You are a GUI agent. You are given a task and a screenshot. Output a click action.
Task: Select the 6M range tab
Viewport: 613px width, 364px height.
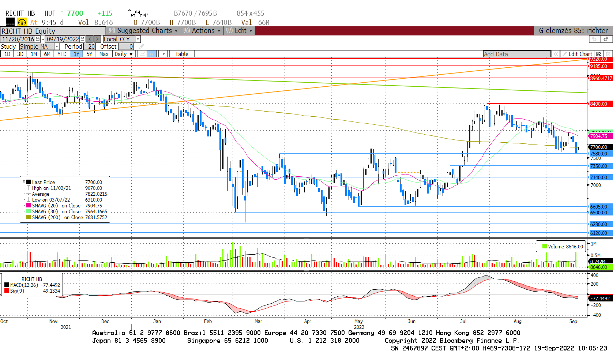click(47, 54)
